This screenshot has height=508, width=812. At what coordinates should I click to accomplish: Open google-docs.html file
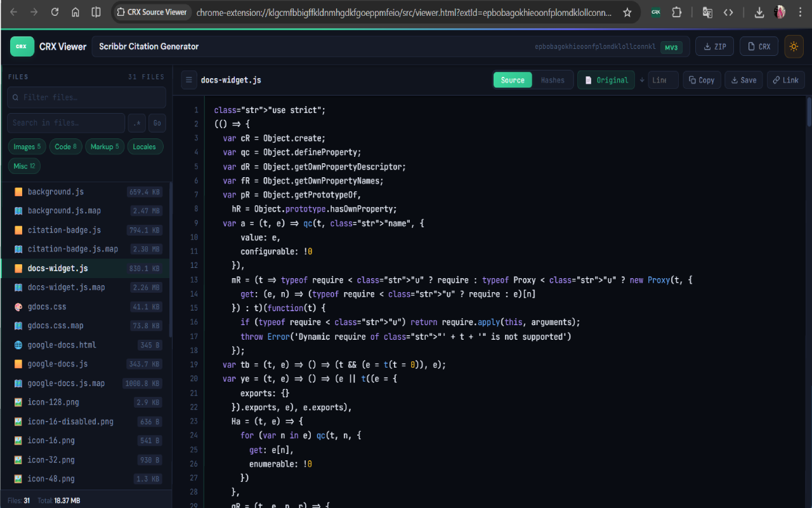pos(86,345)
